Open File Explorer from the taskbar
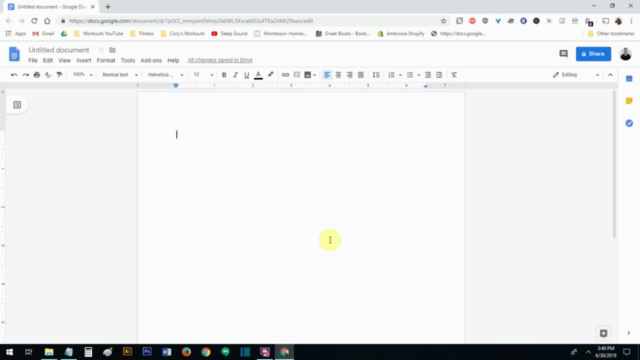640x360 pixels. point(49,352)
